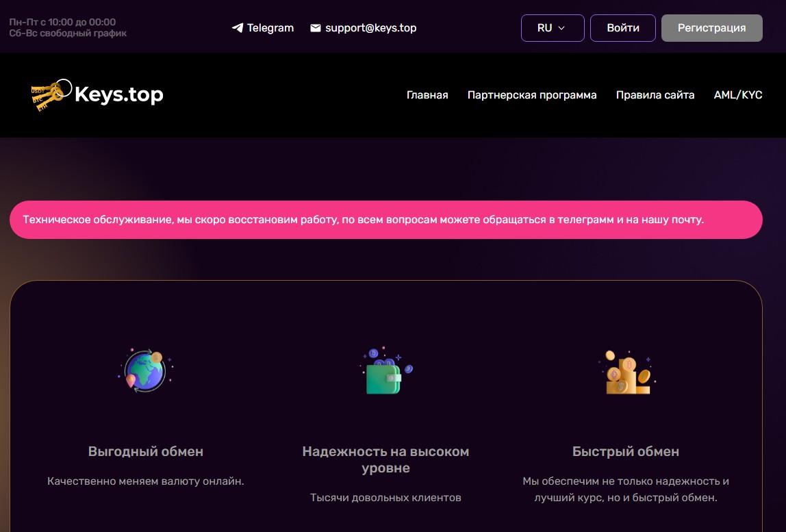Click the globe icon above Выгодный обмен
This screenshot has height=532, width=786.
[x=145, y=370]
